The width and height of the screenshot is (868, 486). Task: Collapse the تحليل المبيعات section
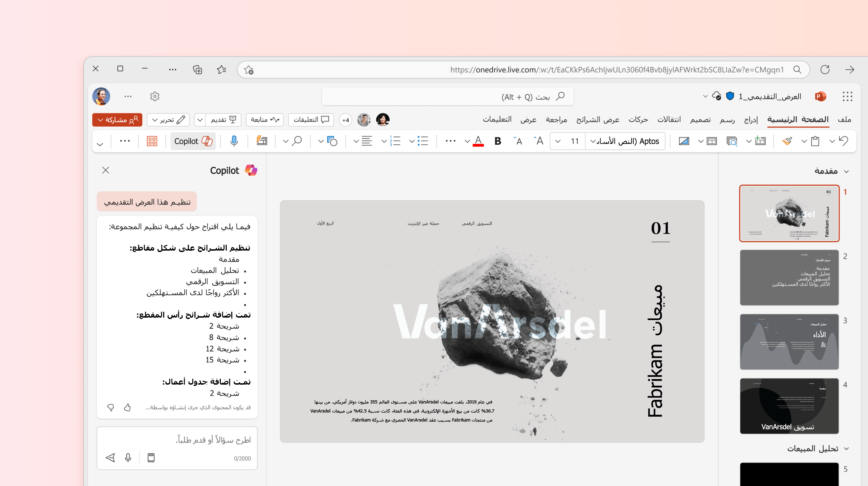pos(846,449)
